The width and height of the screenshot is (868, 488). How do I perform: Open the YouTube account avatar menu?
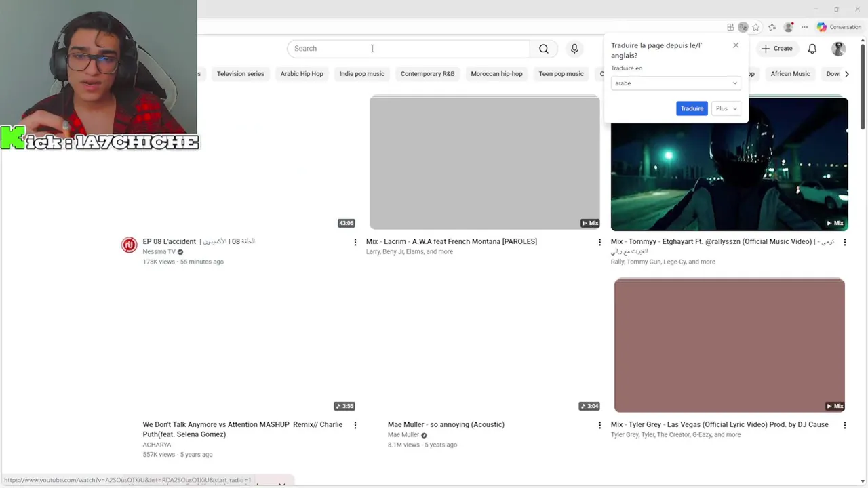click(x=839, y=49)
